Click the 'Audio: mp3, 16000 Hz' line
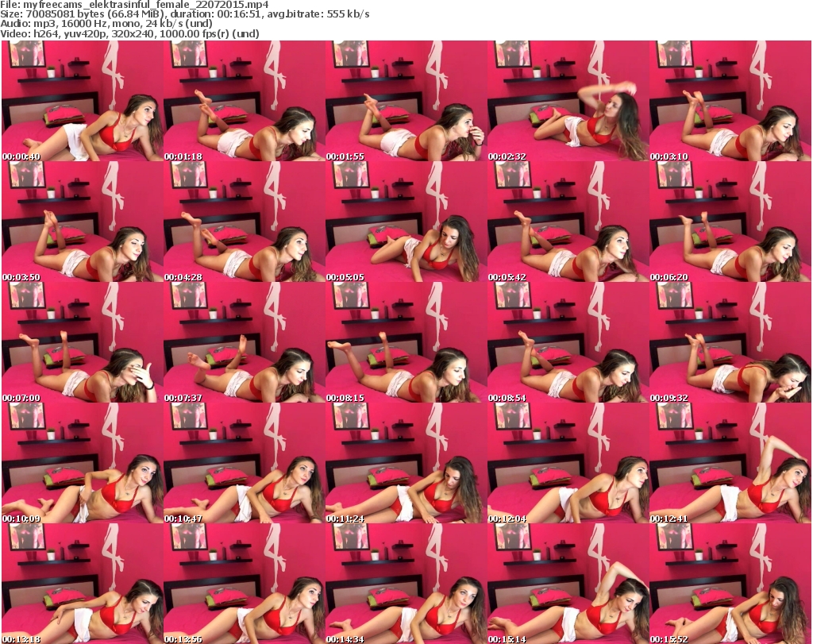The width and height of the screenshot is (813, 644). [106, 24]
